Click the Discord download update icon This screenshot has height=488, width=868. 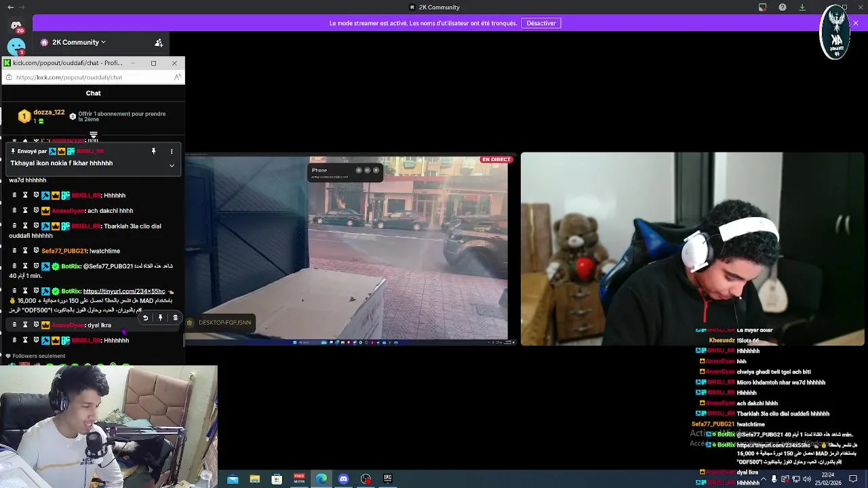click(x=802, y=7)
